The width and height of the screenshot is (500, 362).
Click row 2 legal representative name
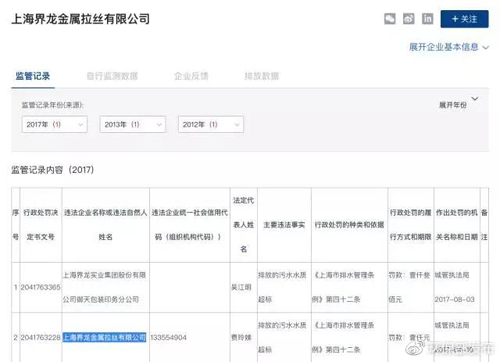click(x=241, y=337)
